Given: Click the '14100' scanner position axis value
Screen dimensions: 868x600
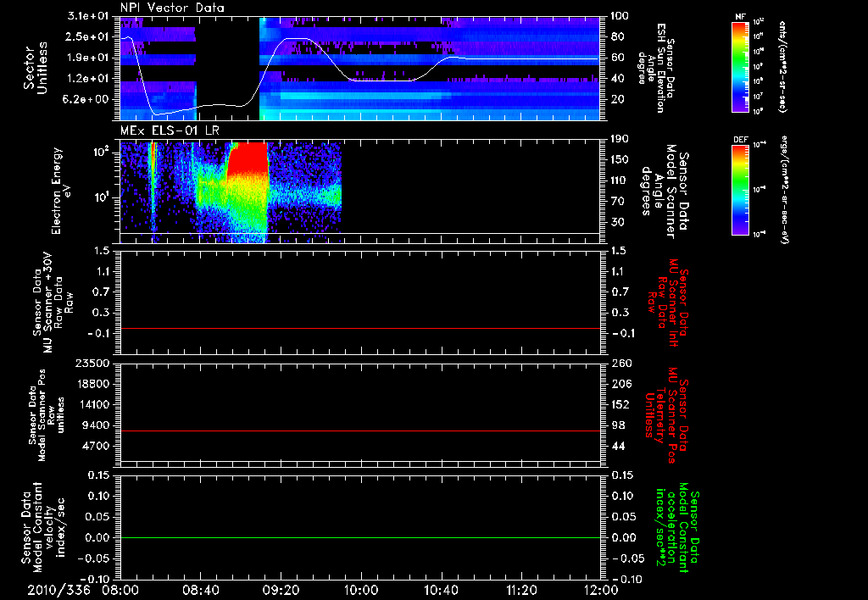Looking at the screenshot, I should pyautogui.click(x=93, y=404).
